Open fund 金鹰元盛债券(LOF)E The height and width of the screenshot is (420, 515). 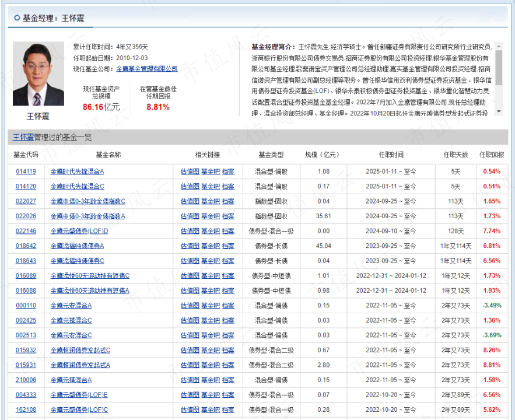coord(79,395)
